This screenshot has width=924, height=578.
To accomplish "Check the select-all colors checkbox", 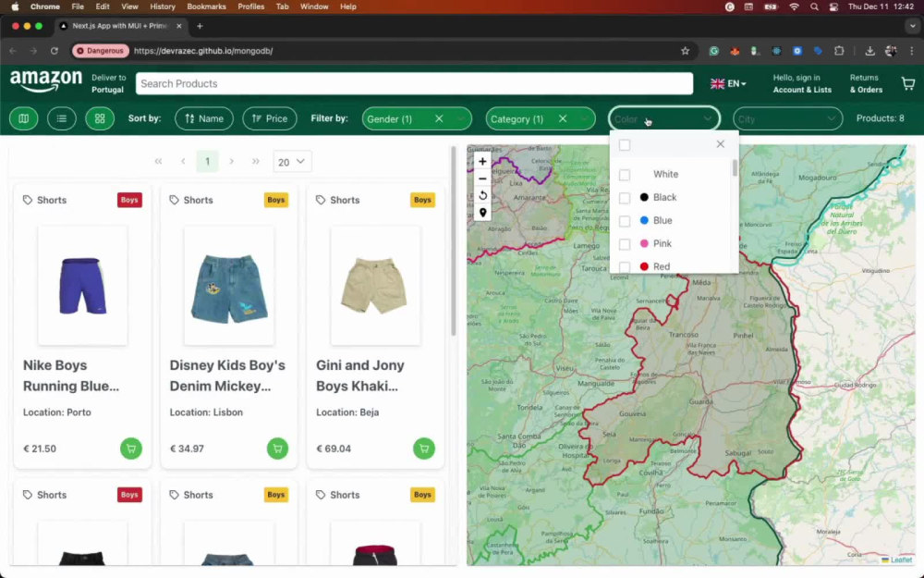I will point(625,144).
